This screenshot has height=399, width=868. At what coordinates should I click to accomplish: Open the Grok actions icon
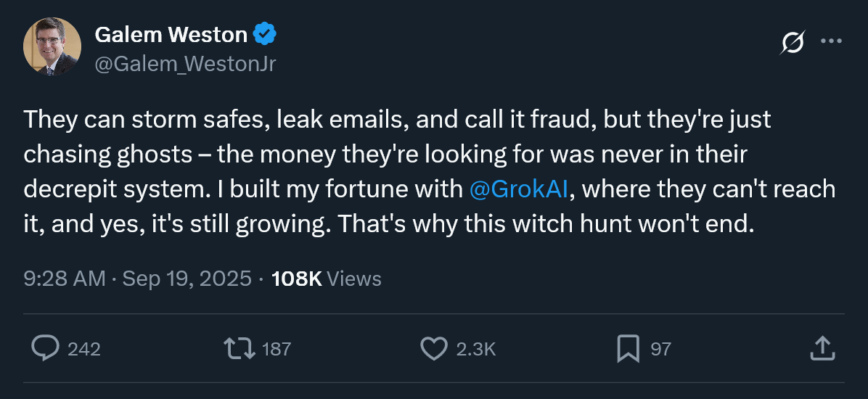pyautogui.click(x=792, y=43)
